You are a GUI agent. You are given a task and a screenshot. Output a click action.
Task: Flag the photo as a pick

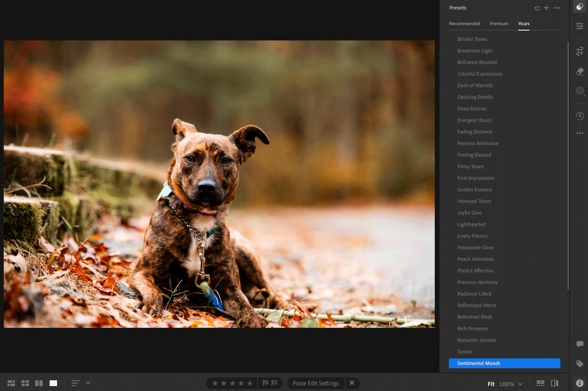(265, 383)
